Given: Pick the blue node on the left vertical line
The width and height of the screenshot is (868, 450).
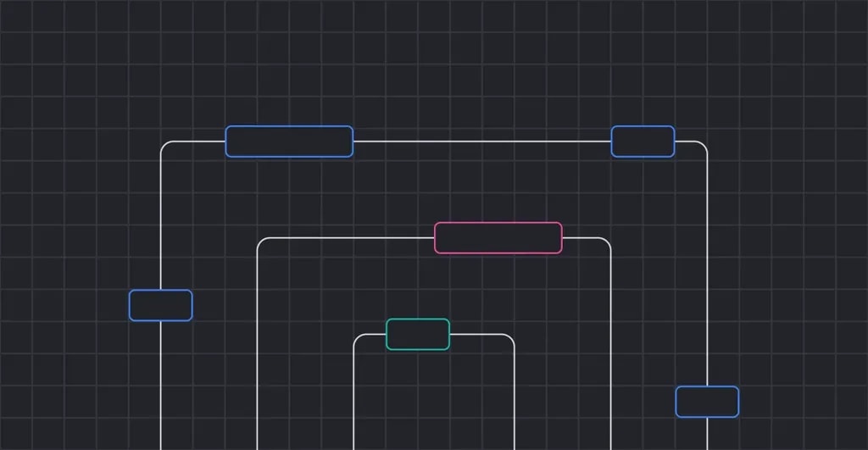Looking at the screenshot, I should (x=160, y=305).
